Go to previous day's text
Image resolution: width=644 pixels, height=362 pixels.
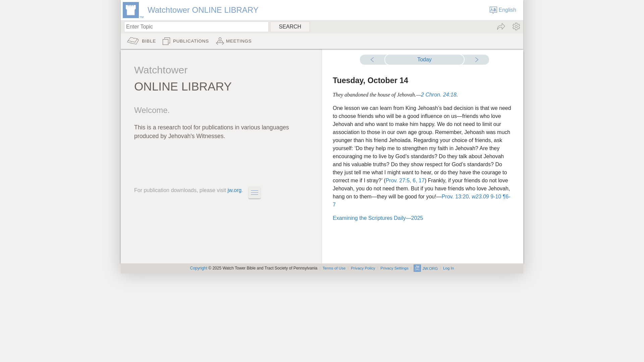coord(372,60)
